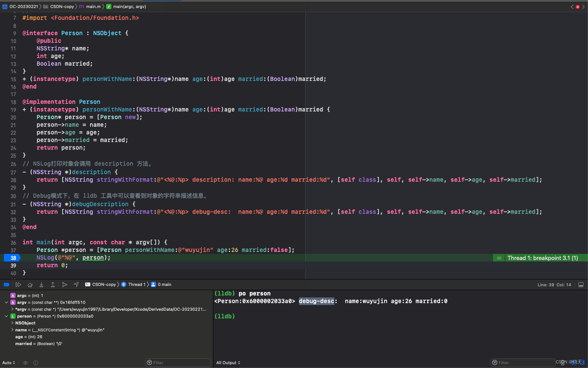Viewport: 588px width, 368px height.
Task: Toggle the breakpoint on line 38
Action: [x=12, y=258]
